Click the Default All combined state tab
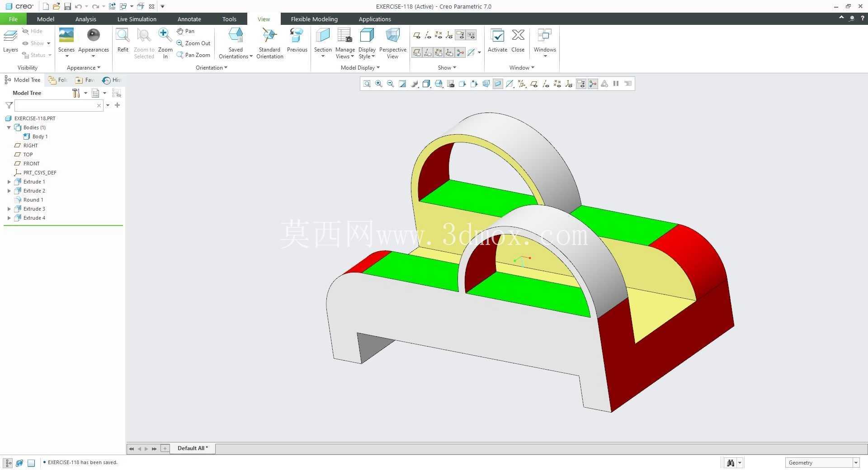The width and height of the screenshot is (868, 470). click(193, 448)
